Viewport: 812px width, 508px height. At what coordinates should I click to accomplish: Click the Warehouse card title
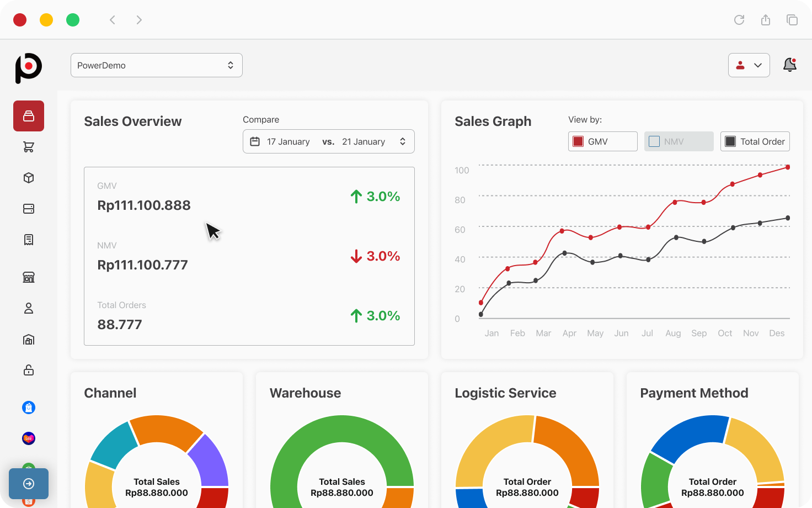point(305,393)
